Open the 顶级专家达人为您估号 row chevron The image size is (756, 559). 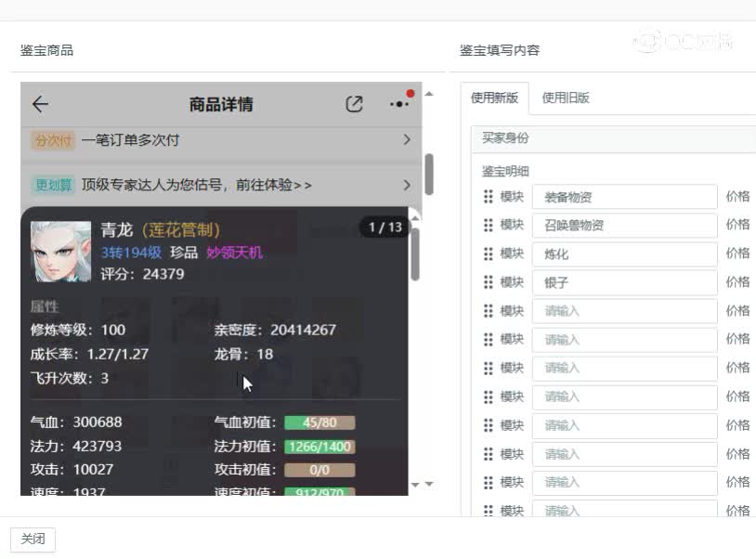[x=407, y=185]
